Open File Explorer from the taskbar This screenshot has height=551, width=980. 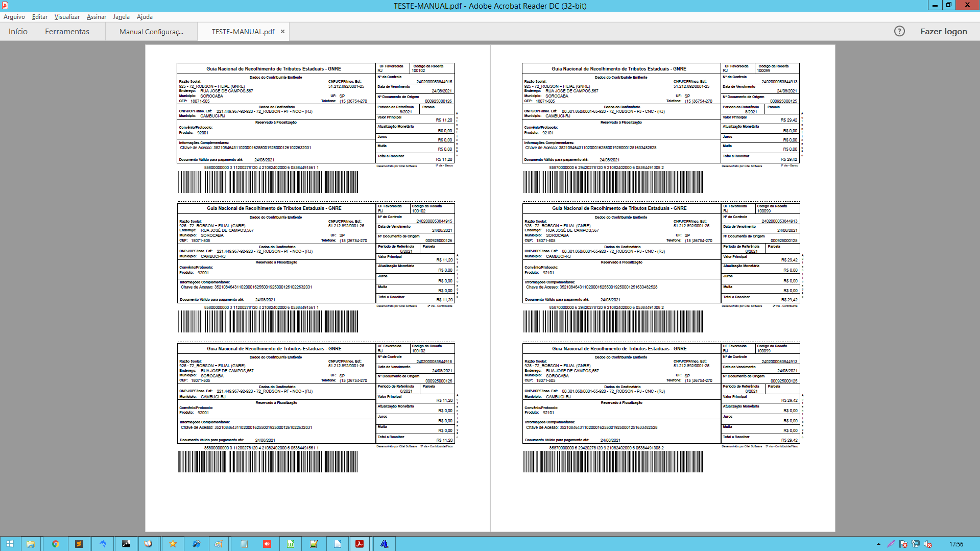click(31, 544)
